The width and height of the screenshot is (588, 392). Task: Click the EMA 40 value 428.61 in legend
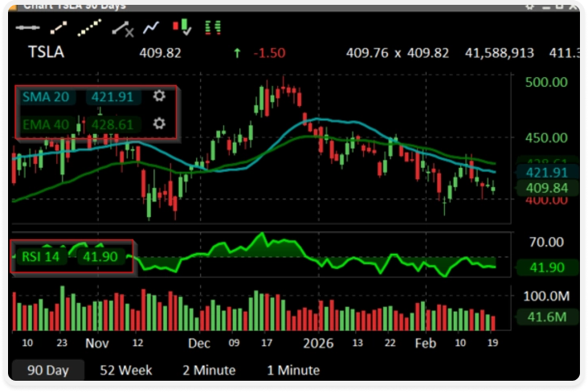pyautogui.click(x=112, y=125)
